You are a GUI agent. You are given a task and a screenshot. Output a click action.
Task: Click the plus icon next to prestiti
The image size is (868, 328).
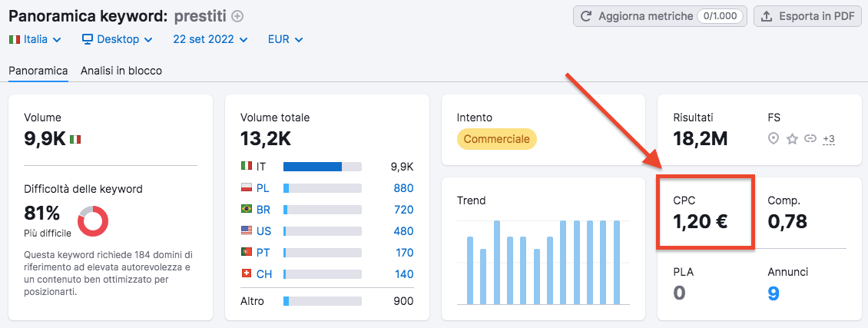pos(237,16)
